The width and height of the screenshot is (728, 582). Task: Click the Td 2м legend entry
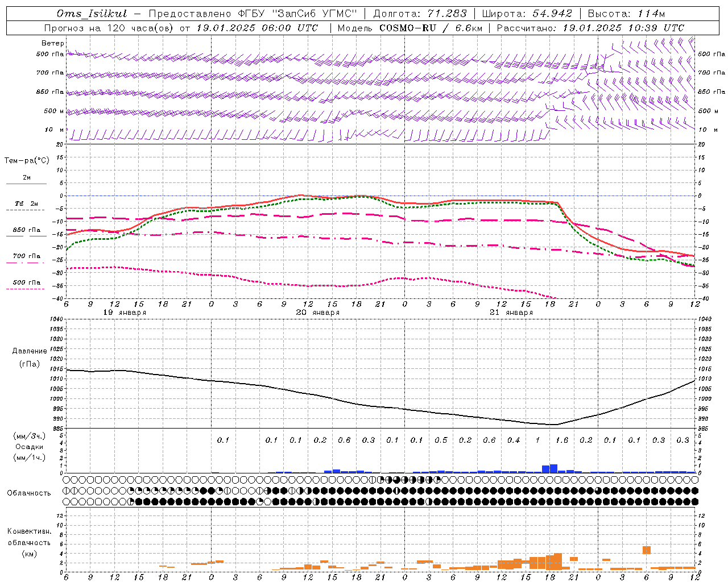pyautogui.click(x=27, y=203)
